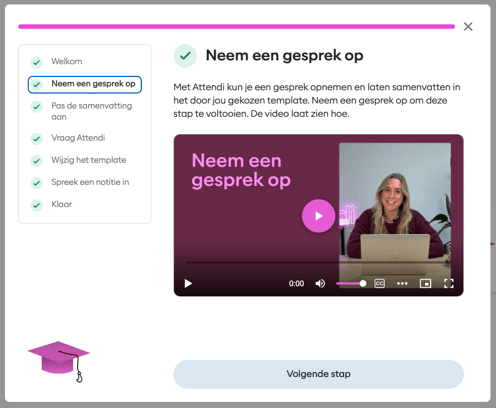Enter fullscreen video mode
Viewport: 496px width, 408px height.
pyautogui.click(x=449, y=284)
